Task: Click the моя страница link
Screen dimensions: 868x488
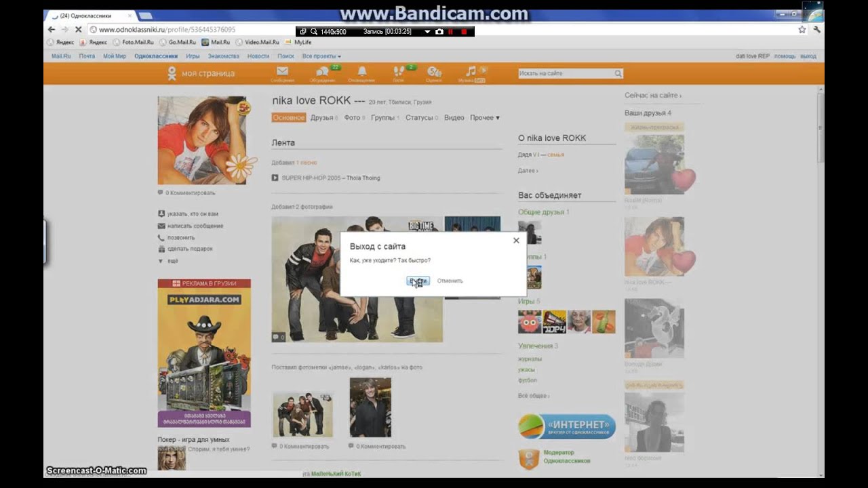Action: tap(208, 73)
